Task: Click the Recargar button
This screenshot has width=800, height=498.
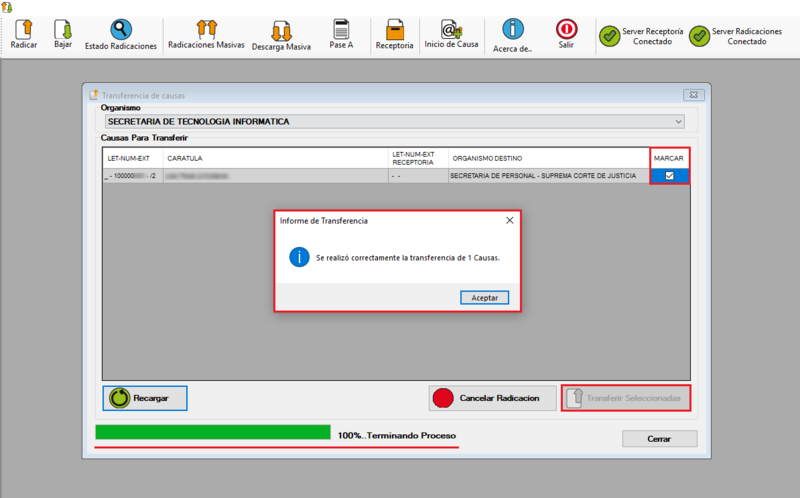Action: coord(145,398)
